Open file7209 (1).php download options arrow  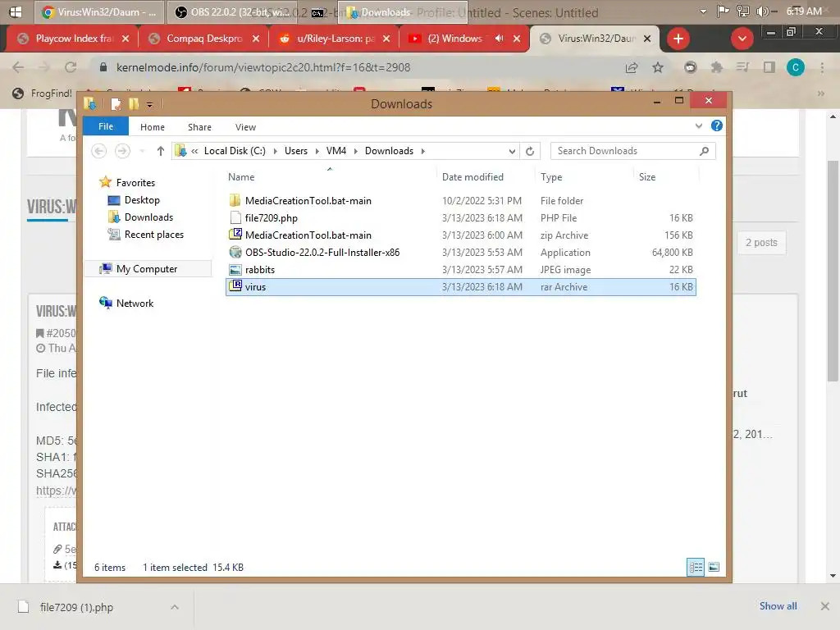tap(175, 607)
